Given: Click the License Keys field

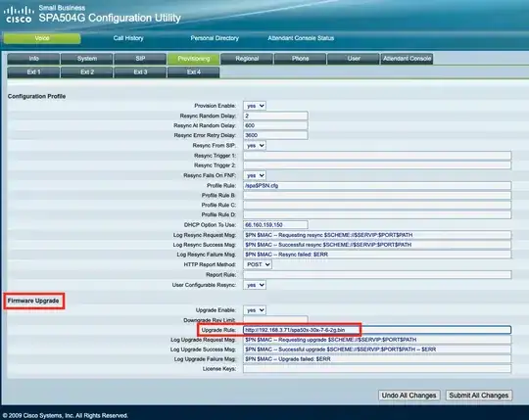Looking at the screenshot, I should point(377,369).
